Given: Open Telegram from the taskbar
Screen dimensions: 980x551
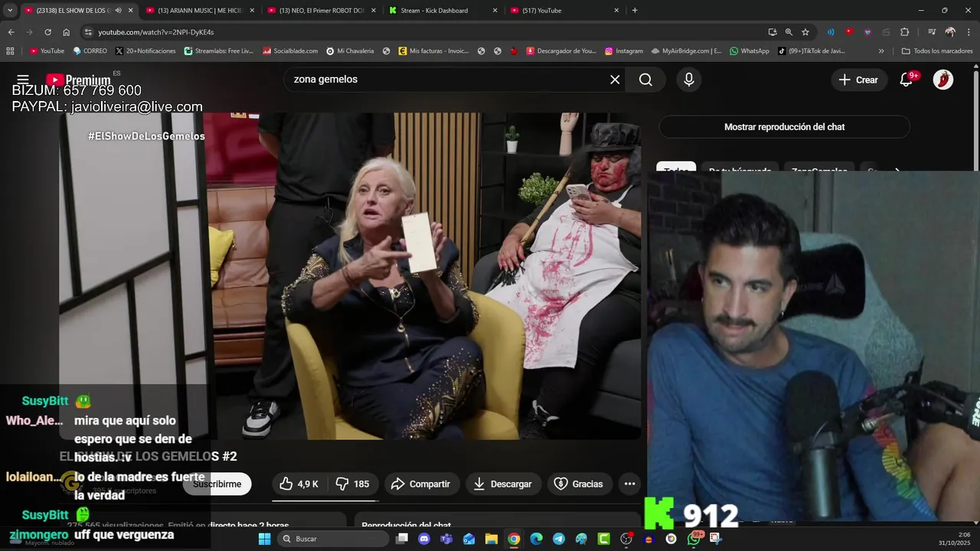Looking at the screenshot, I should [559, 539].
